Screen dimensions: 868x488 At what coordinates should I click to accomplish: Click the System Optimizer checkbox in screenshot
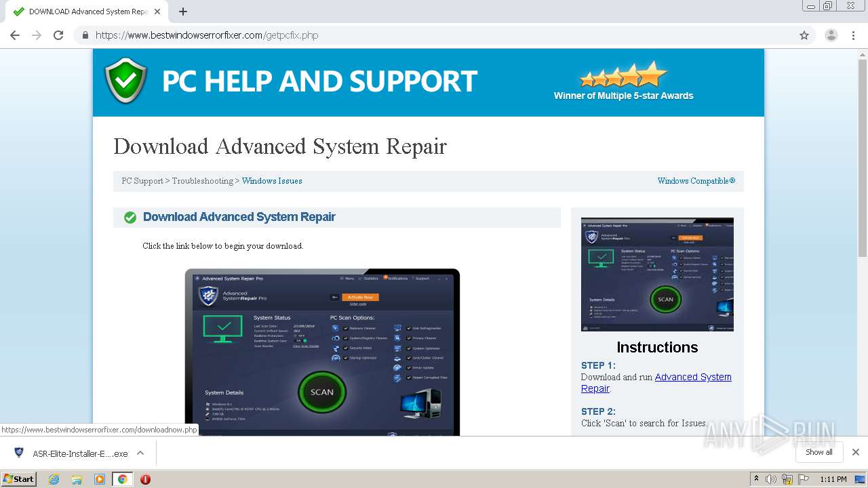pyautogui.click(x=409, y=348)
